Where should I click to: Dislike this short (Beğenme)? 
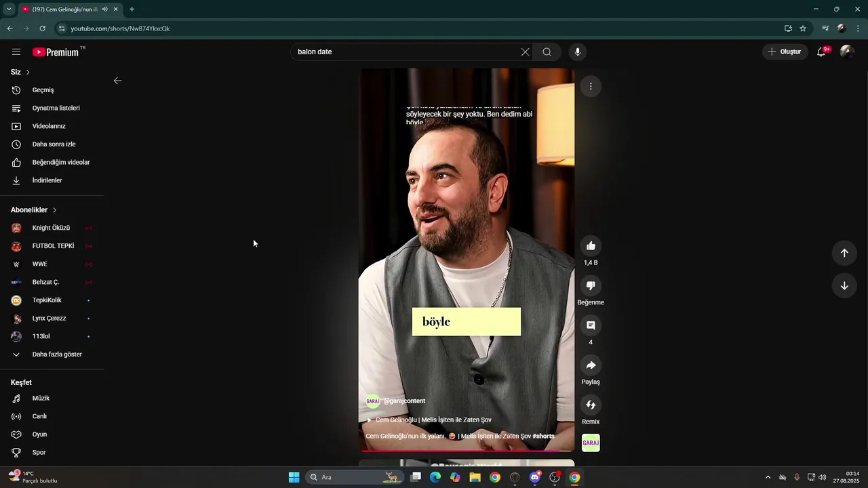click(x=591, y=285)
